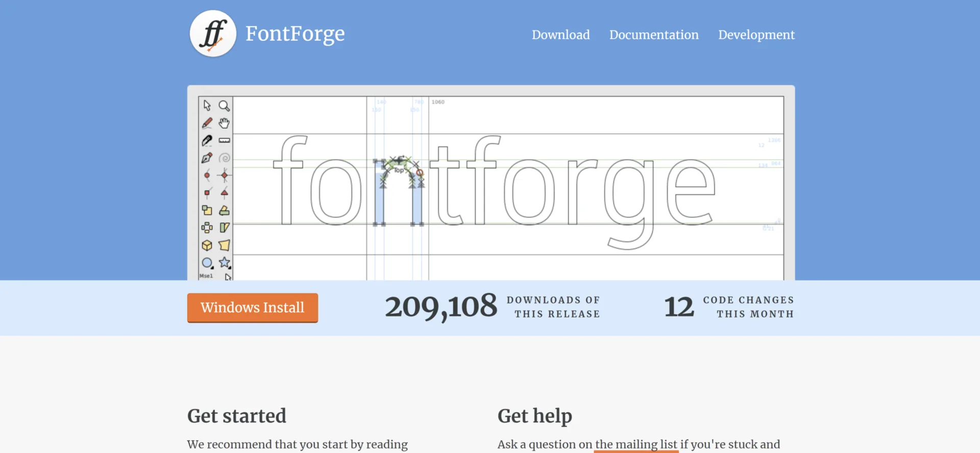Open the Development page
The width and height of the screenshot is (980, 453).
(x=756, y=35)
